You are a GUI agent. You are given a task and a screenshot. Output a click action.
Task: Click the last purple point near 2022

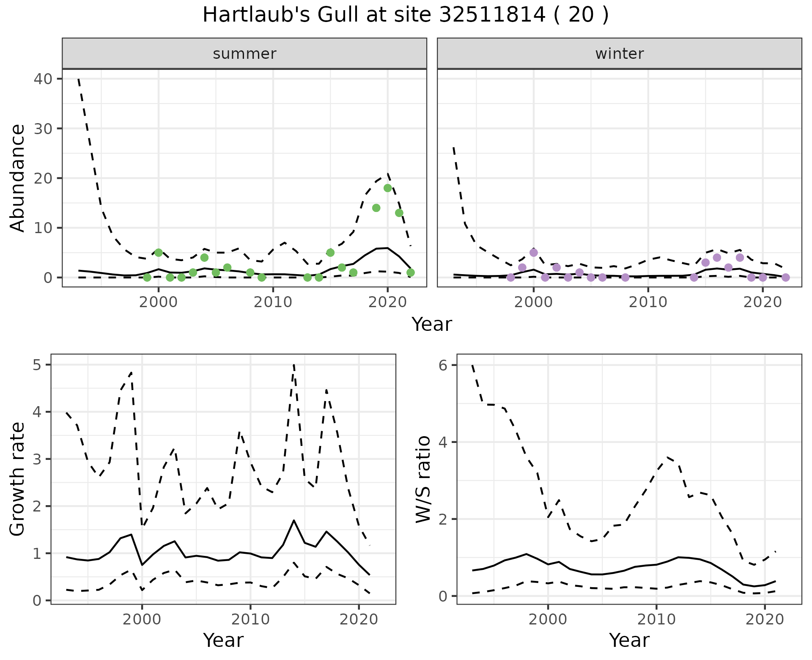tap(786, 278)
